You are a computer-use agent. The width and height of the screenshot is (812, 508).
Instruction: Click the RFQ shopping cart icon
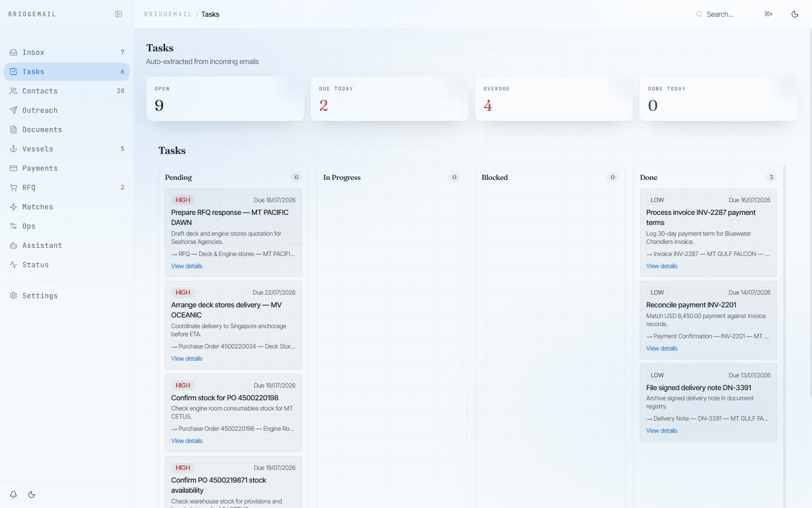(14, 187)
